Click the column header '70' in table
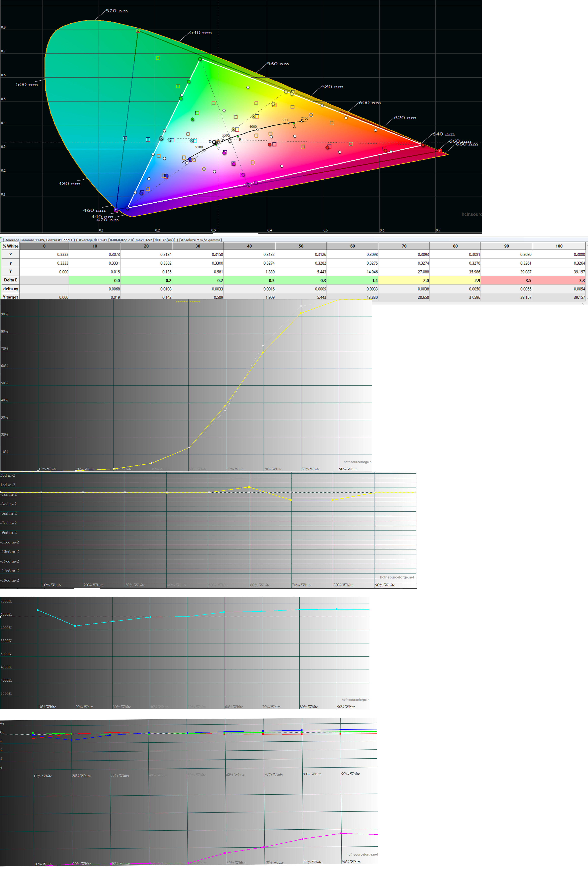588x882 pixels. [x=404, y=246]
